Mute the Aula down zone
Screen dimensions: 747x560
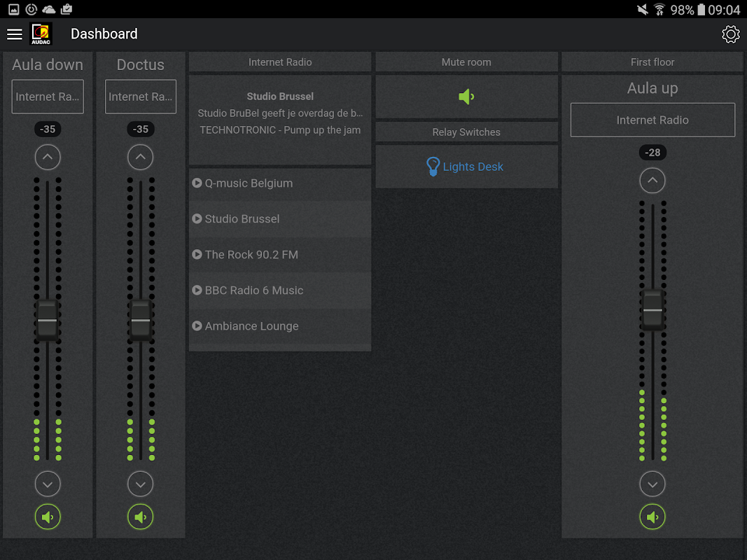[48, 517]
